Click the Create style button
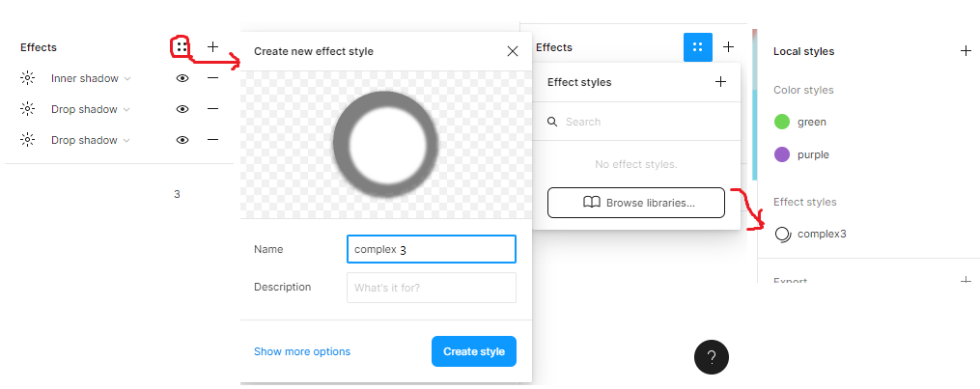The height and width of the screenshot is (389, 980). coord(474,351)
